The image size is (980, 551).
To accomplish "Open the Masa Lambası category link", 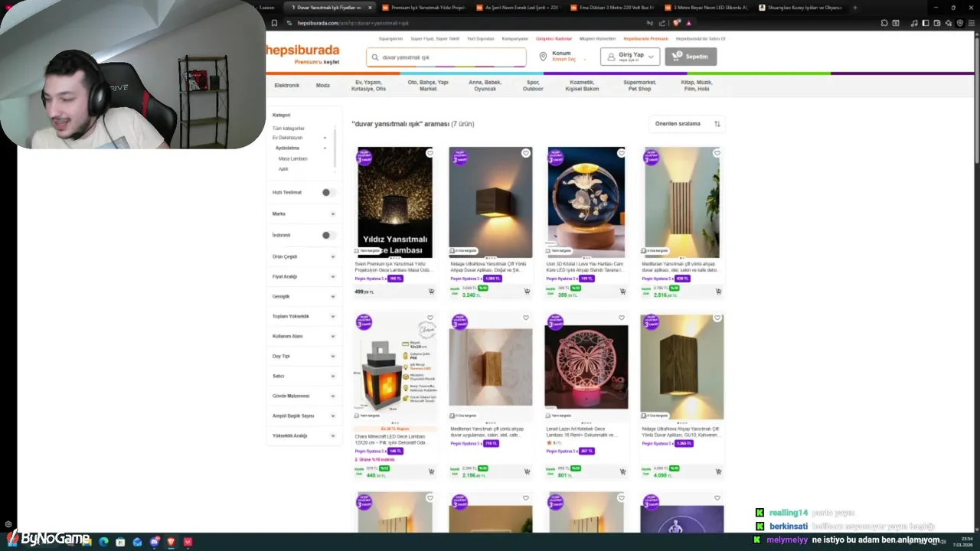I will tap(292, 158).
